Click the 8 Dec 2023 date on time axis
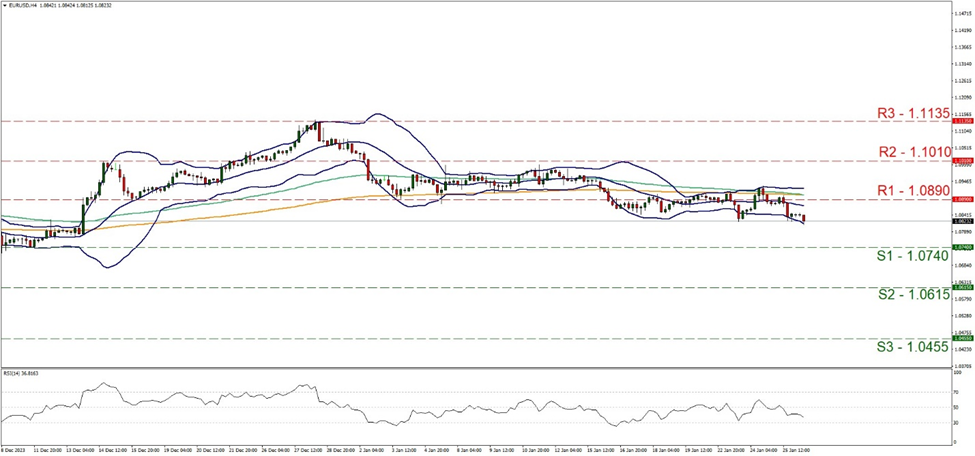975x456 pixels. pyautogui.click(x=16, y=451)
